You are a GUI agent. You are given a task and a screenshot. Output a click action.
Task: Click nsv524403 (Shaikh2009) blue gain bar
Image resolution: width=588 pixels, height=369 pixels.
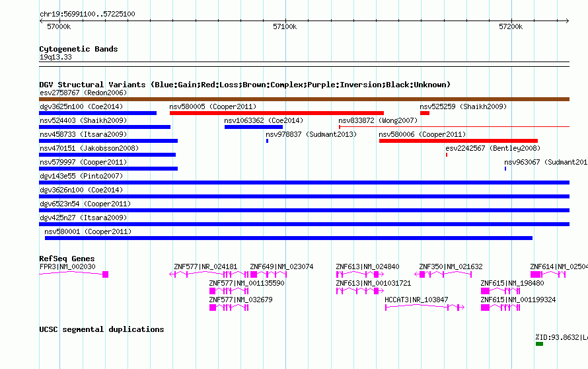coord(104,127)
